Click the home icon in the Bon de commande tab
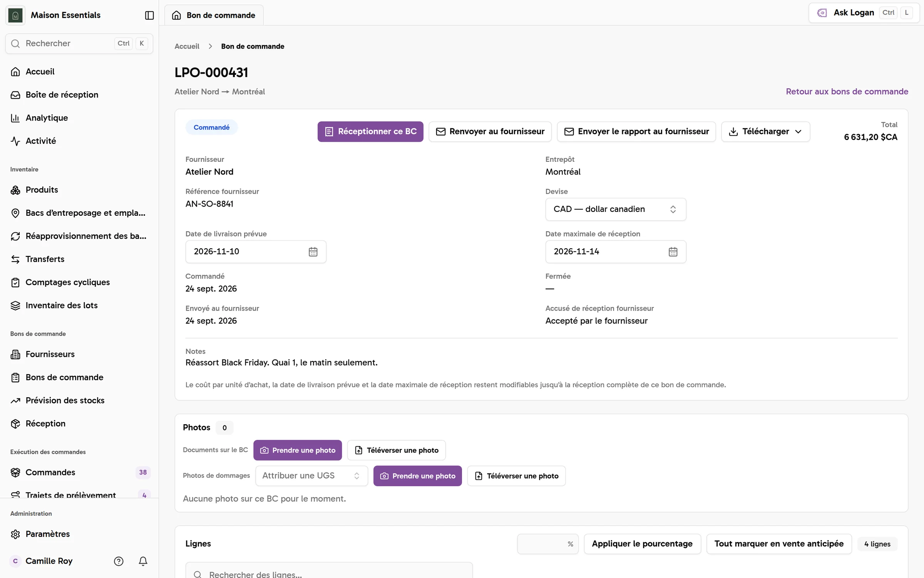This screenshot has height=578, width=924. (x=176, y=15)
